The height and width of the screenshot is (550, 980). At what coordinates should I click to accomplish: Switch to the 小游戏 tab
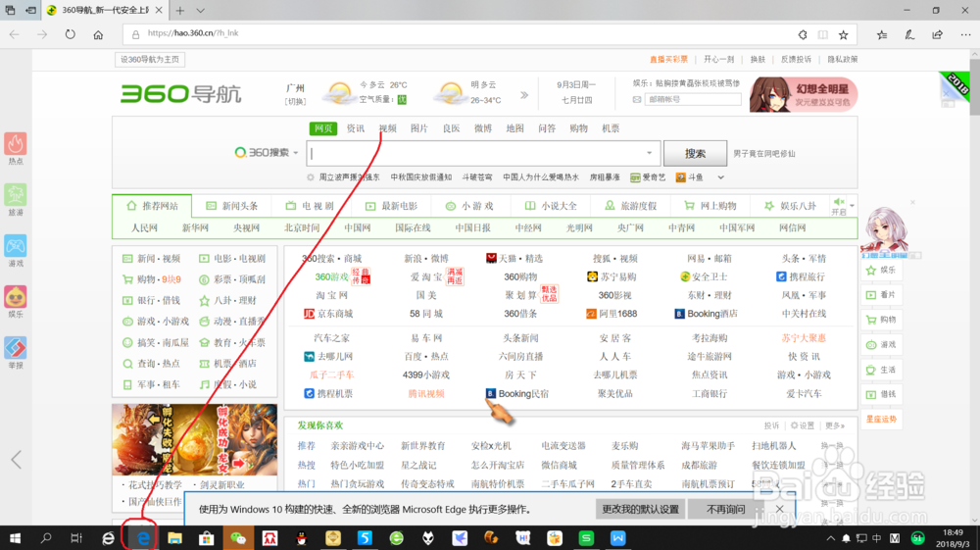[x=469, y=206]
